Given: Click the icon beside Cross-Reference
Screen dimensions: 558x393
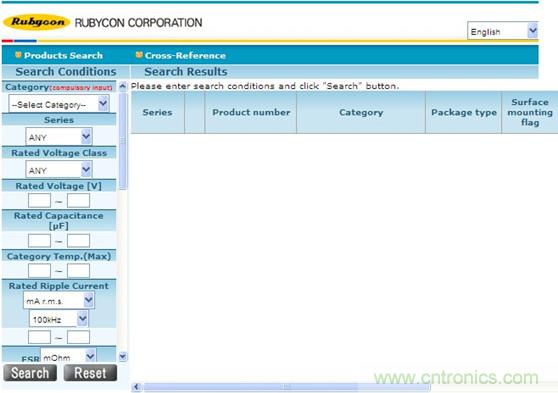Looking at the screenshot, I should point(139,54).
